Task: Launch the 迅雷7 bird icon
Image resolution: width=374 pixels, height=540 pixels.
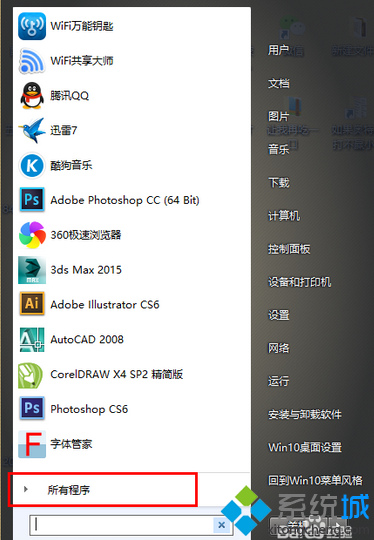Action: point(32,131)
